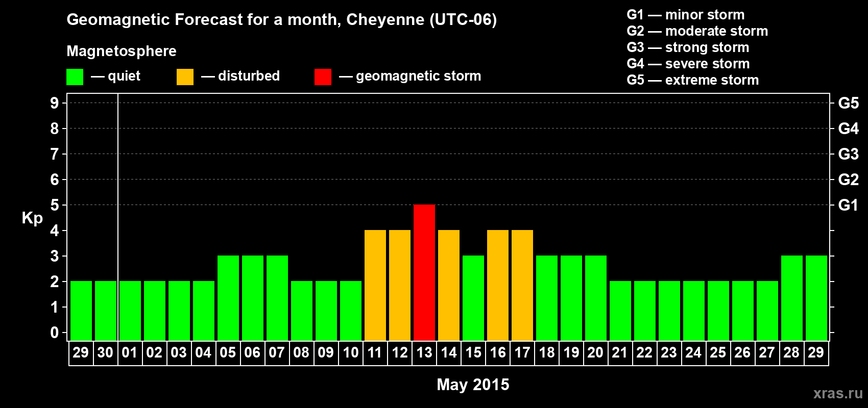The image size is (868, 408).
Task: Select the orange bar for day 16
Action: tap(498, 285)
